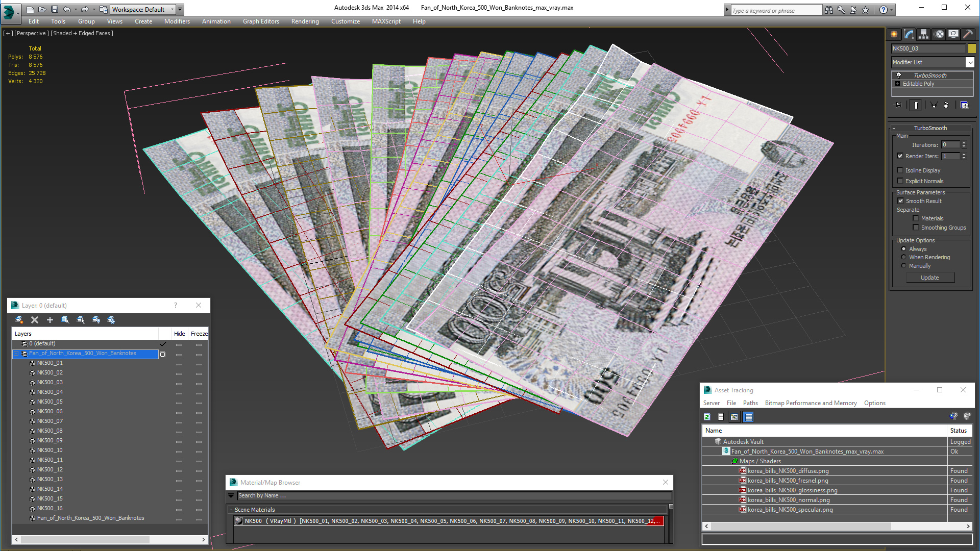Viewport: 980px width, 551px height.
Task: Open the Utilities hammer panel tab
Action: [x=968, y=34]
